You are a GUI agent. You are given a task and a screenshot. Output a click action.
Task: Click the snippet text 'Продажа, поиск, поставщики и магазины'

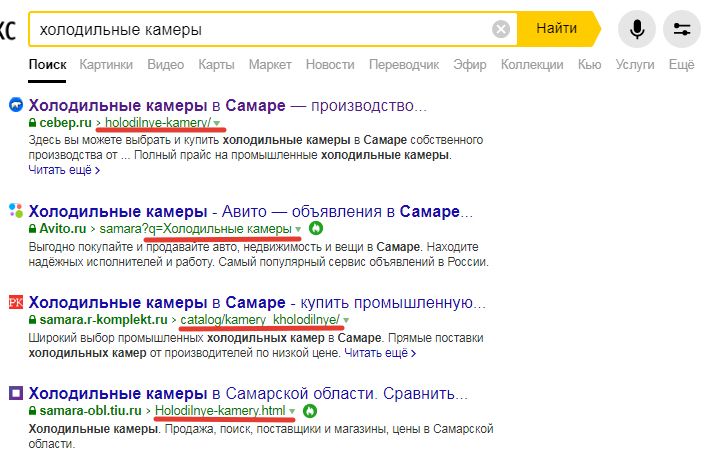(276, 429)
